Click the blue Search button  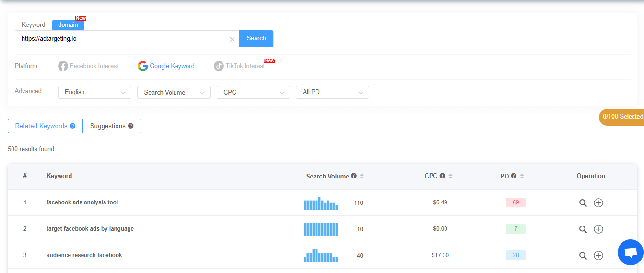pyautogui.click(x=256, y=39)
